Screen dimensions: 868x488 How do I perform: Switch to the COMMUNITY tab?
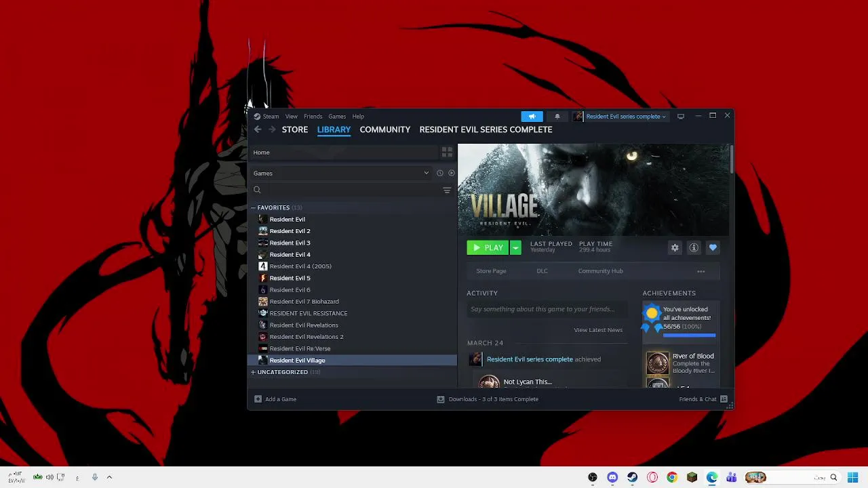[385, 129]
